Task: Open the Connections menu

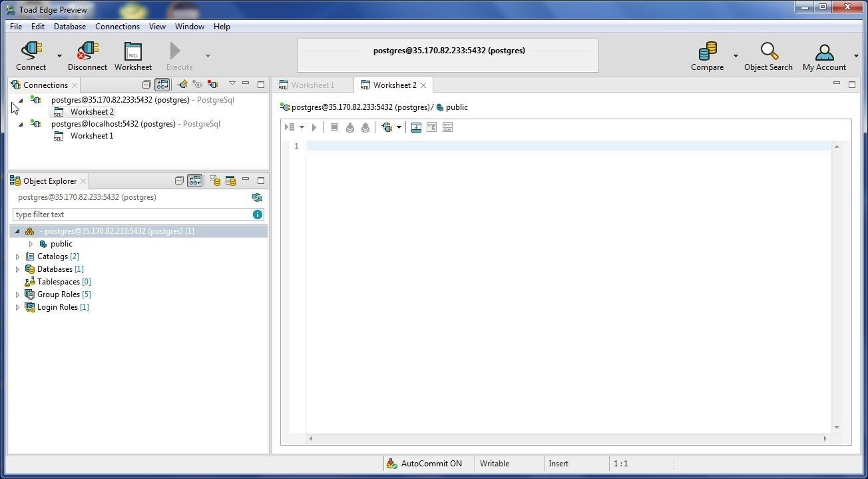Action: [117, 27]
